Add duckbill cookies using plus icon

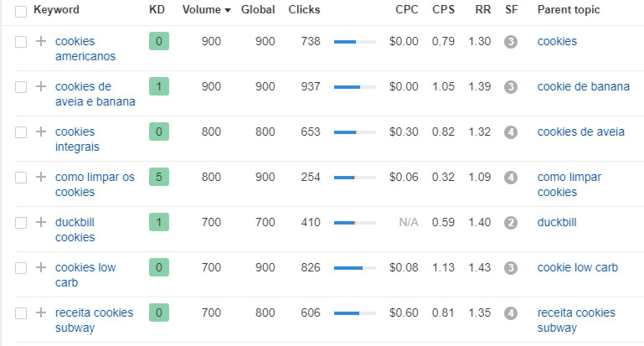click(x=41, y=222)
